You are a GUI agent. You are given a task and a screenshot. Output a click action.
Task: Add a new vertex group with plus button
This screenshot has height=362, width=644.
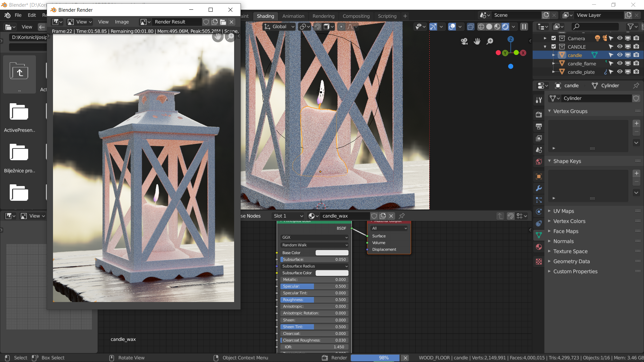[636, 123]
